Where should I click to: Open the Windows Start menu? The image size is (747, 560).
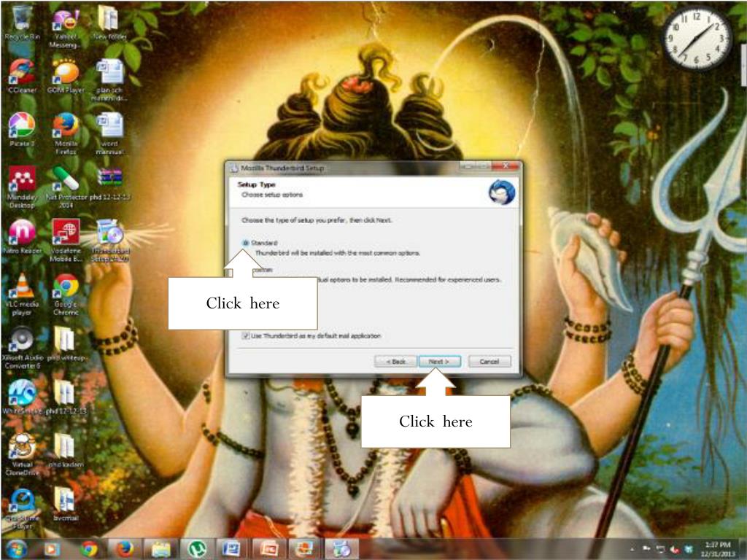coord(15,549)
